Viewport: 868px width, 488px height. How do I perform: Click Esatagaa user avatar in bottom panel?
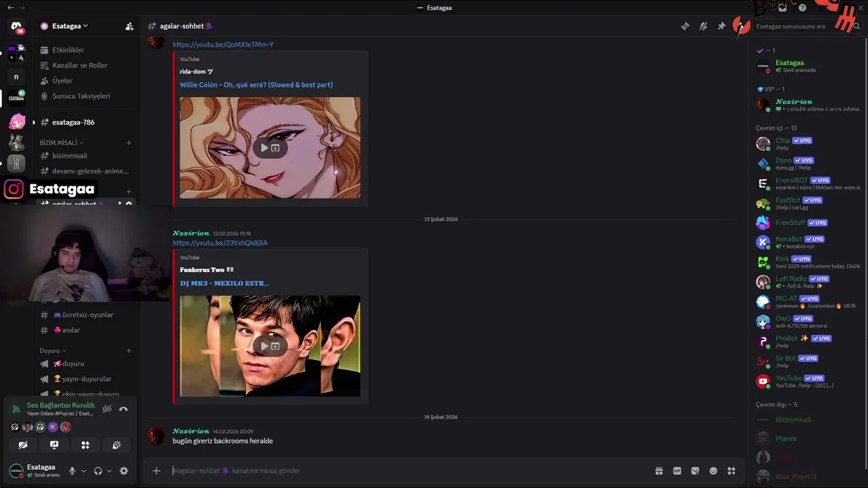click(16, 470)
